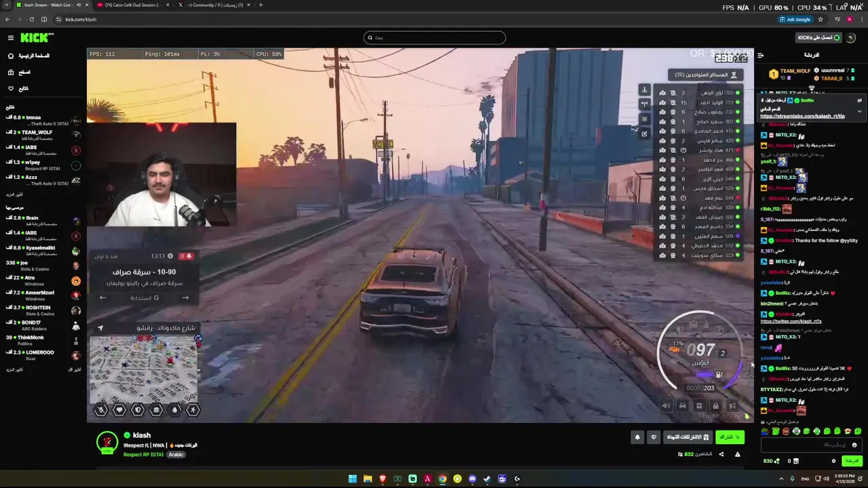Viewport: 868px width, 488px height.
Task: Click the share stream icon
Action: [721, 454]
